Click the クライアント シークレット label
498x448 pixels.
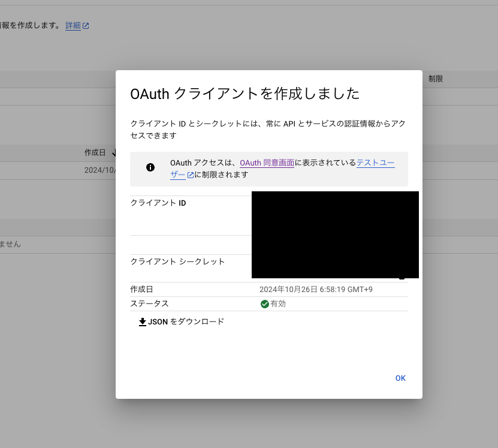pyautogui.click(x=177, y=261)
